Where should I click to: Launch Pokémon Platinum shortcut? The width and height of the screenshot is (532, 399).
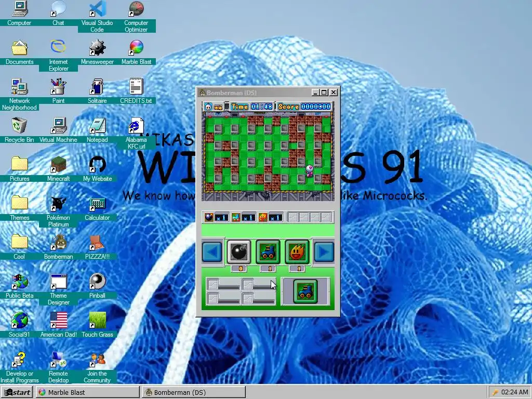pyautogui.click(x=58, y=211)
